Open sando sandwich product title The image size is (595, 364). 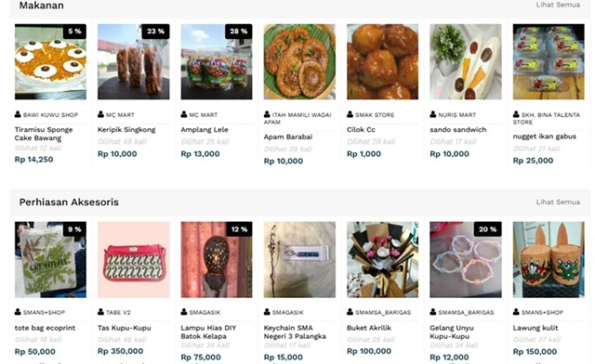[458, 130]
